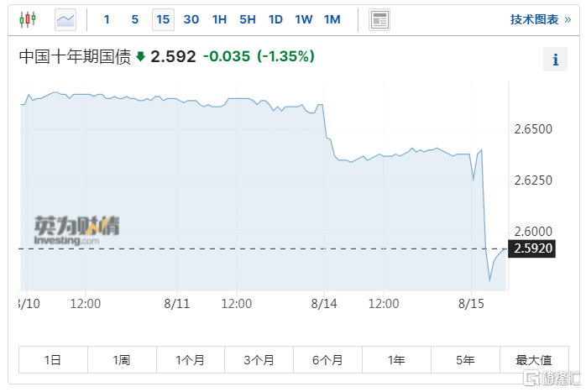
Task: Click the green down arrow indicator
Action: [140, 57]
